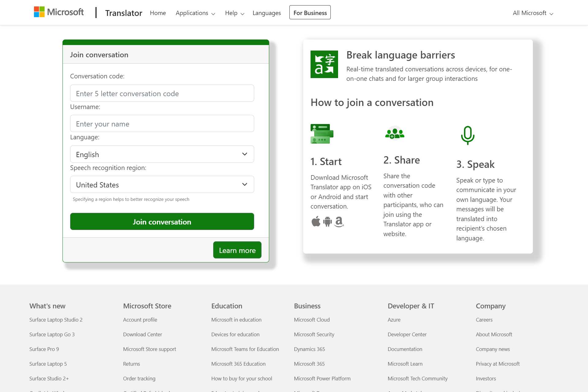The height and width of the screenshot is (392, 588).
Task: Open Surface Laptop Go 3 link
Action: [52, 334]
